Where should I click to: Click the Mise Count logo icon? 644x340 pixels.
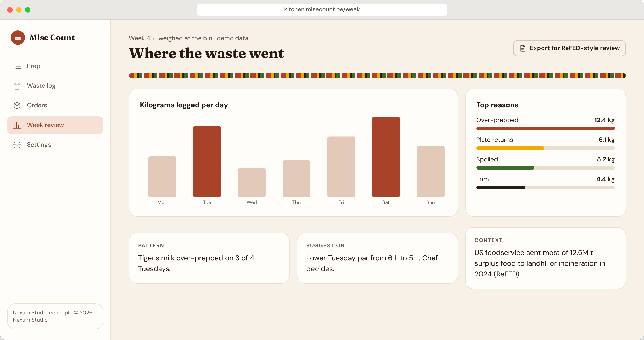[x=18, y=38]
